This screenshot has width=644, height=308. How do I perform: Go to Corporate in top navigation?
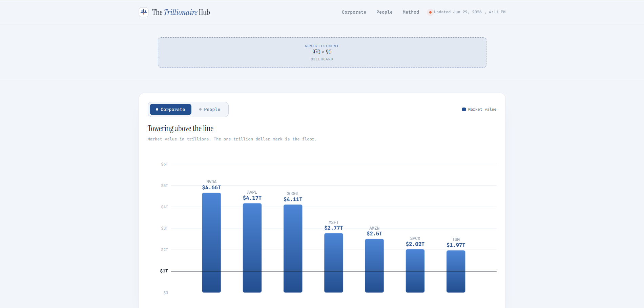tap(354, 12)
